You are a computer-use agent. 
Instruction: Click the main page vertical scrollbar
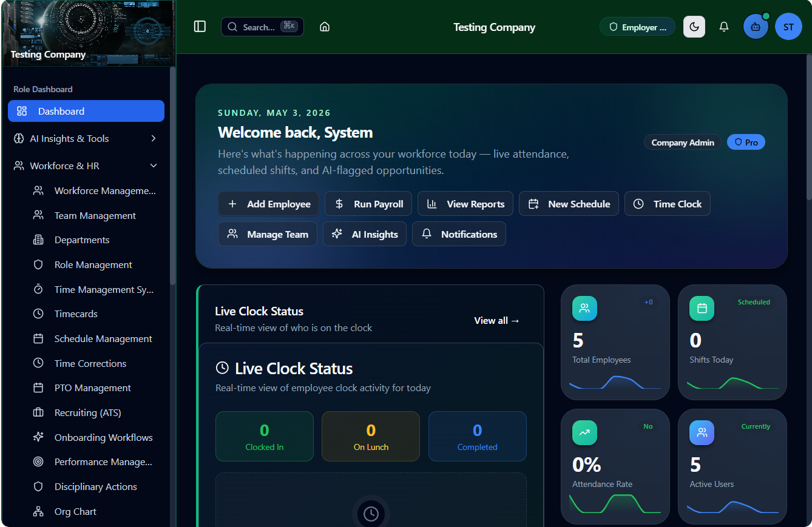808,127
